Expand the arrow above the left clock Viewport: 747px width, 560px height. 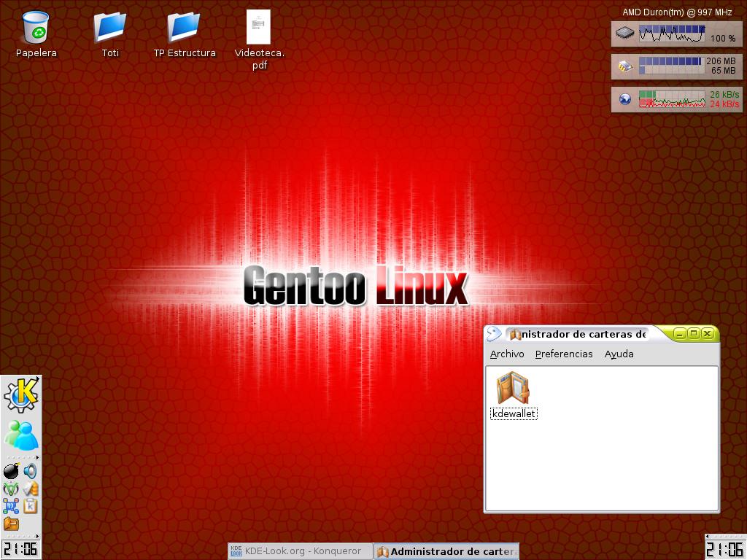(38, 536)
